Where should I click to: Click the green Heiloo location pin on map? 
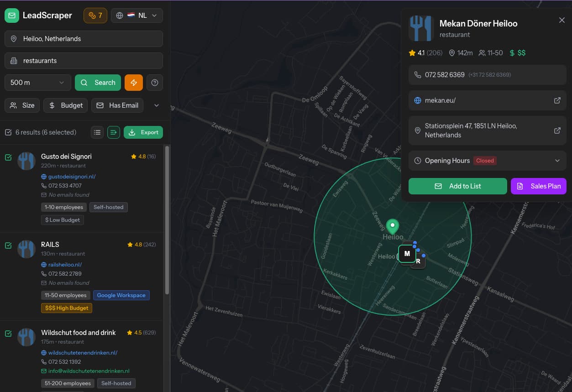pos(393,226)
